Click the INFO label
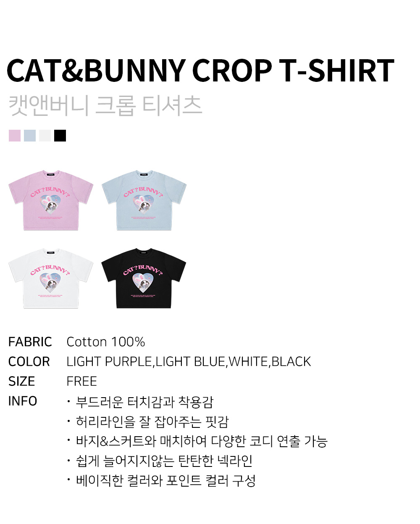Screen dimensions: 420x524 23,401
